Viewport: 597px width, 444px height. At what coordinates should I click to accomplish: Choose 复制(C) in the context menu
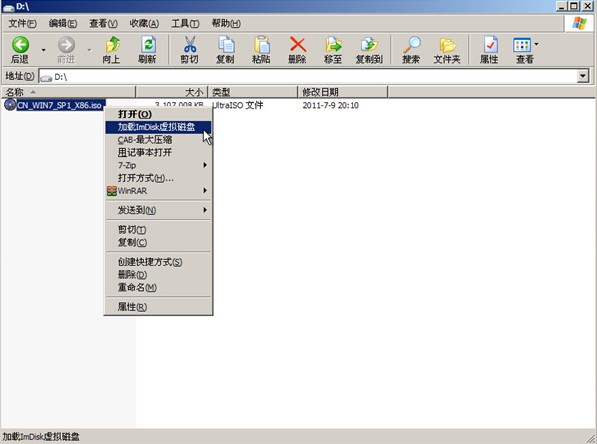(158, 242)
